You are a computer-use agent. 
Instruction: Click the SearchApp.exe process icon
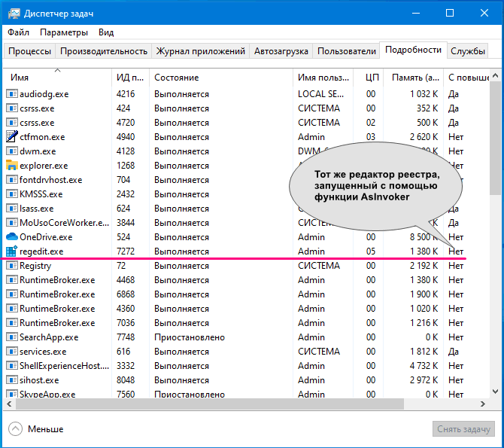(12, 337)
